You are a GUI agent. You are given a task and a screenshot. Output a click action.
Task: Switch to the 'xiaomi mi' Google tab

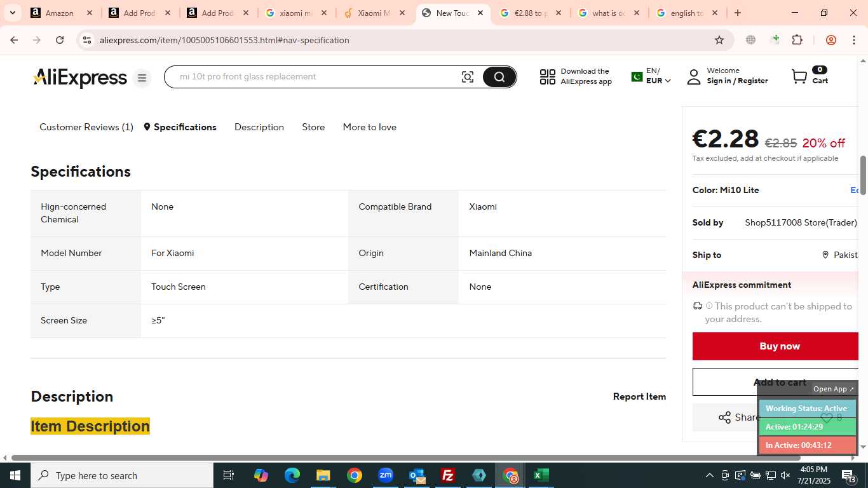297,13
